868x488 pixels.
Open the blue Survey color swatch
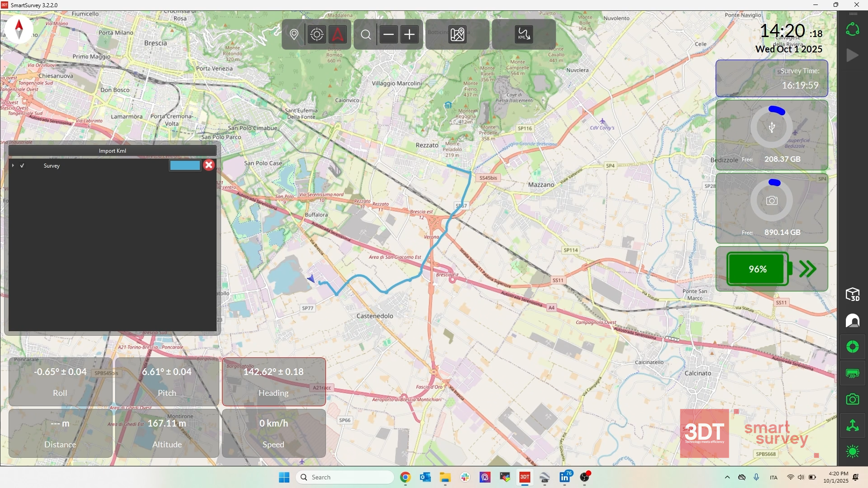pyautogui.click(x=185, y=166)
